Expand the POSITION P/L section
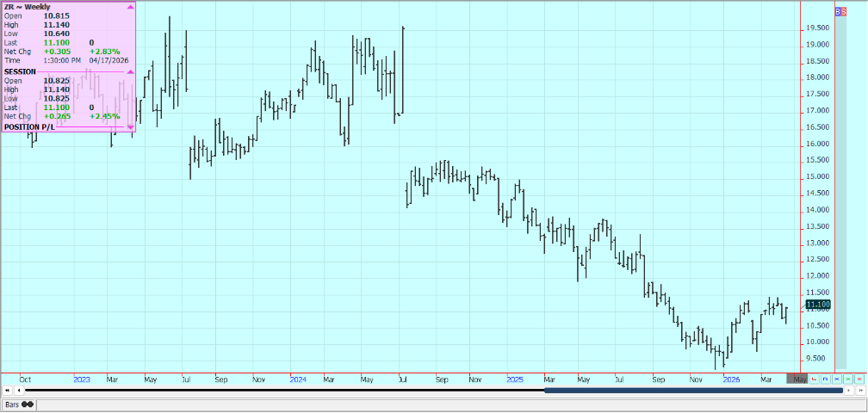This screenshot has height=413, width=868. (130, 126)
